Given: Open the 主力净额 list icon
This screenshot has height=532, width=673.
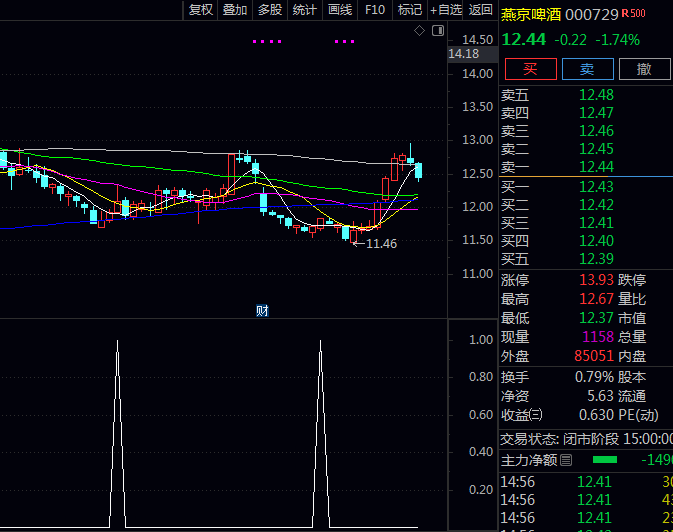Looking at the screenshot, I should 566,460.
